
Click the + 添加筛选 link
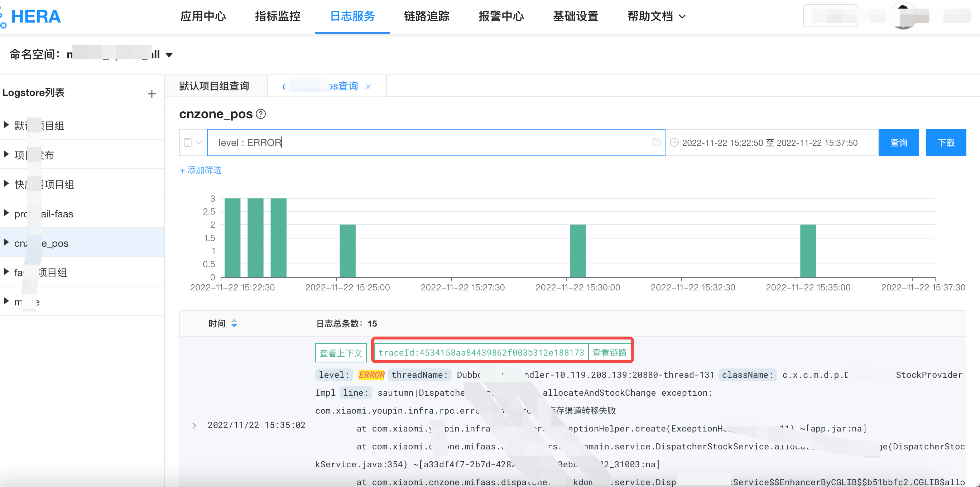[201, 170]
